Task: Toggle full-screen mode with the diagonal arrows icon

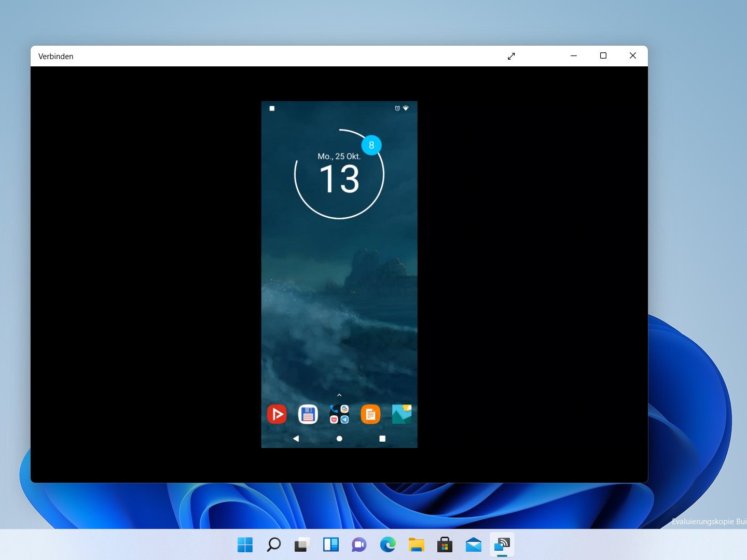Action: coord(511,56)
